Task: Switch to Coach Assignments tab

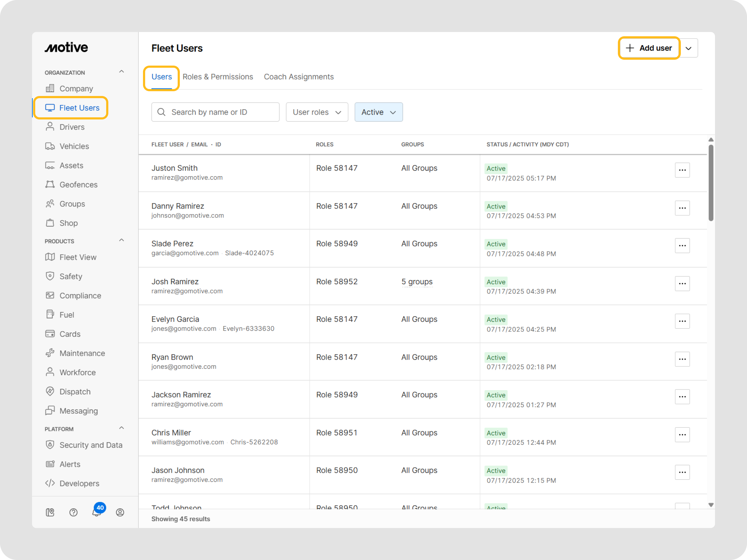Action: [299, 77]
